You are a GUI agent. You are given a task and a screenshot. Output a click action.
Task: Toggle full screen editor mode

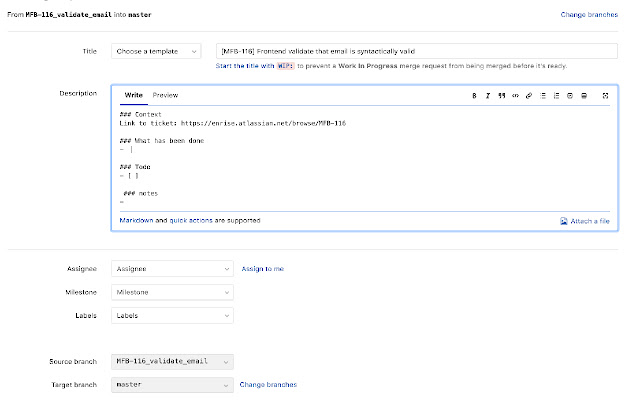point(605,96)
